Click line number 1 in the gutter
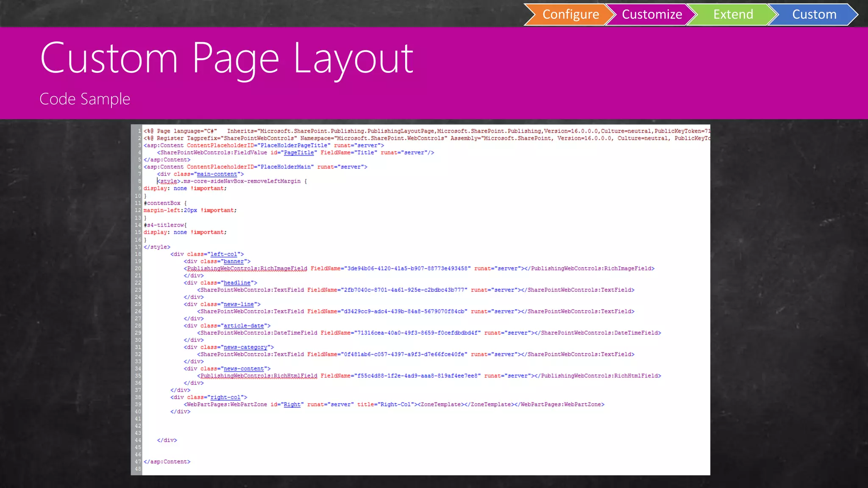868x488 pixels. click(x=139, y=131)
